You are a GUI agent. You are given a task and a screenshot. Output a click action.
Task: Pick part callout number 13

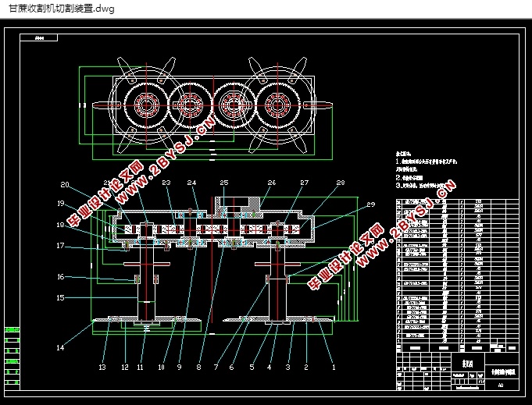click(x=102, y=367)
